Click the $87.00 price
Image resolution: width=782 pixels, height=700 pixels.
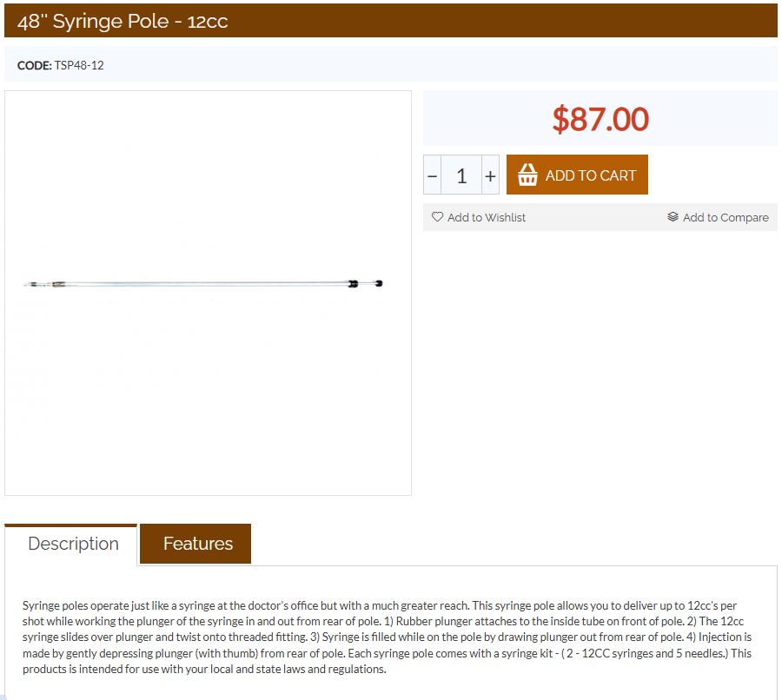600,119
